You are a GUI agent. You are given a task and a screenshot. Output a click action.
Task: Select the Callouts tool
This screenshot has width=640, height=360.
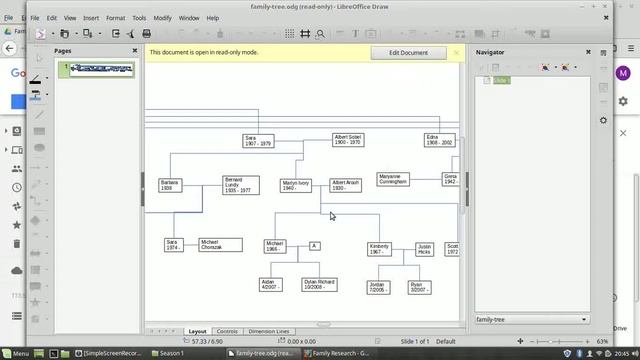(36, 286)
